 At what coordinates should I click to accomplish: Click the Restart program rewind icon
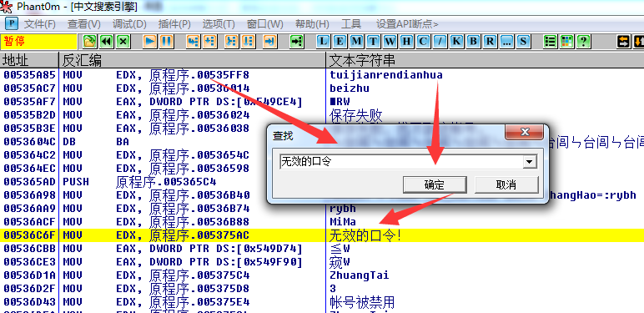point(107,41)
